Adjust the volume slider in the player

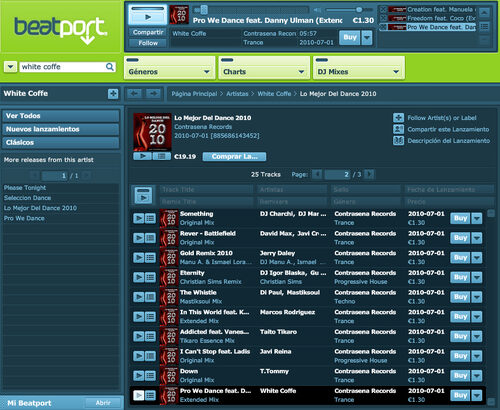349,10
